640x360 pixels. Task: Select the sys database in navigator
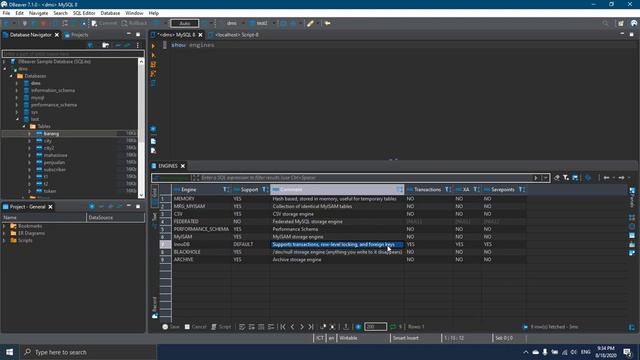(x=34, y=112)
